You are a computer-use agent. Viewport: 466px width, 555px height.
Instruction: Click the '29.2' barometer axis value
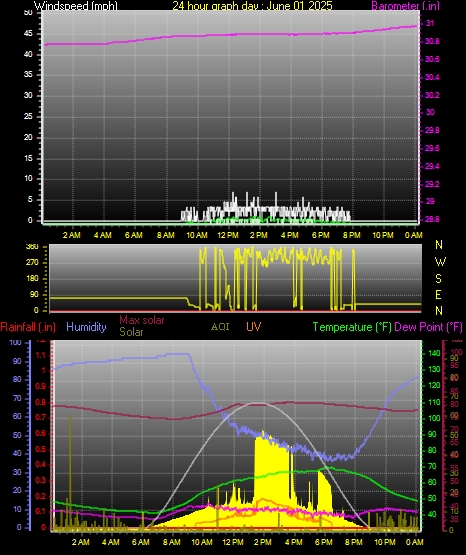(432, 184)
